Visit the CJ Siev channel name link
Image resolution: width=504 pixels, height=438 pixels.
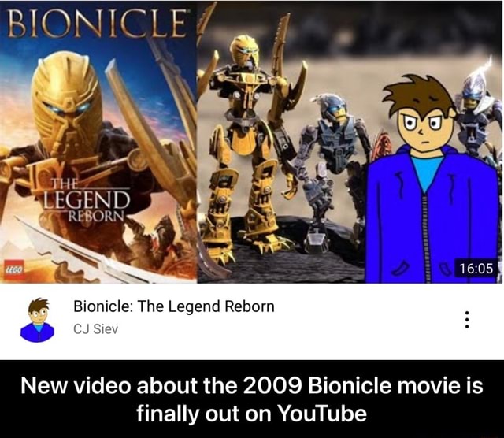96,329
